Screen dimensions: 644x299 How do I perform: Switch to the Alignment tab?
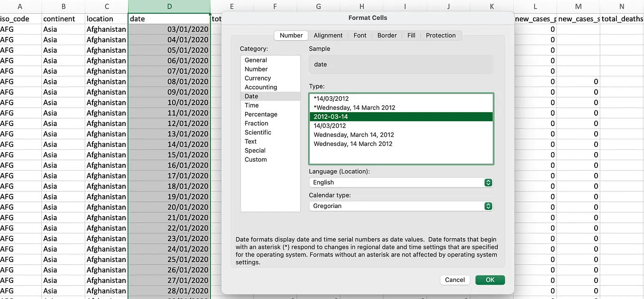[x=328, y=36]
